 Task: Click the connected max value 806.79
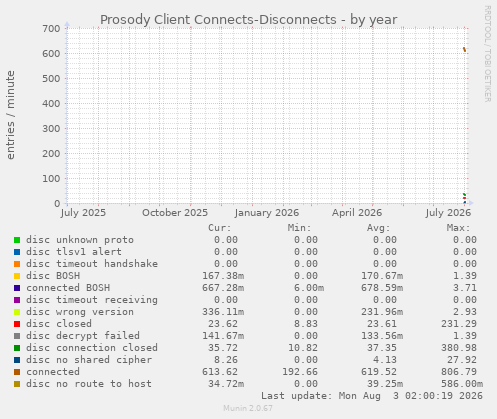(459, 372)
